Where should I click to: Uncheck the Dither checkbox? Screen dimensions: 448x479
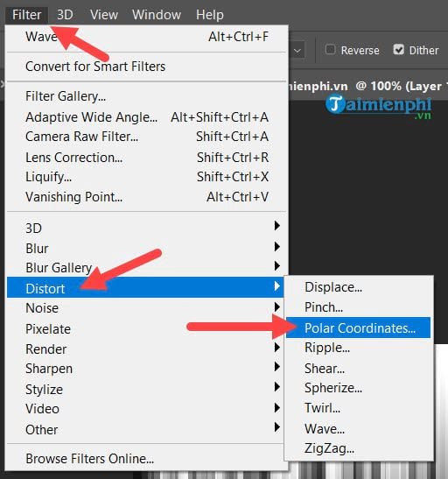pos(398,50)
